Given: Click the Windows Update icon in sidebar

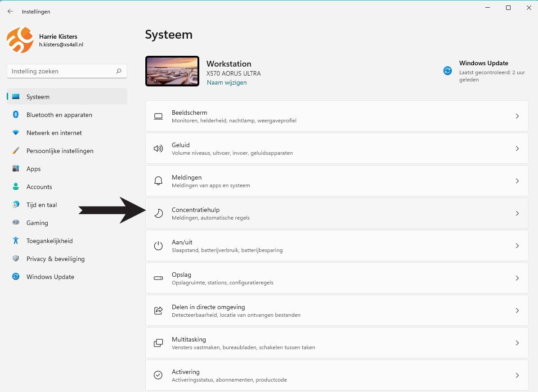Looking at the screenshot, I should (16, 277).
